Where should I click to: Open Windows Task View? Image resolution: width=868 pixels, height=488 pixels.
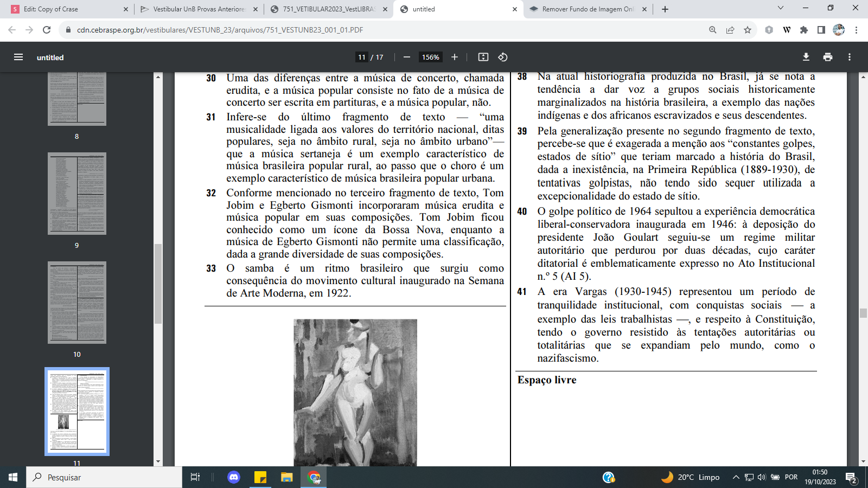tap(195, 477)
